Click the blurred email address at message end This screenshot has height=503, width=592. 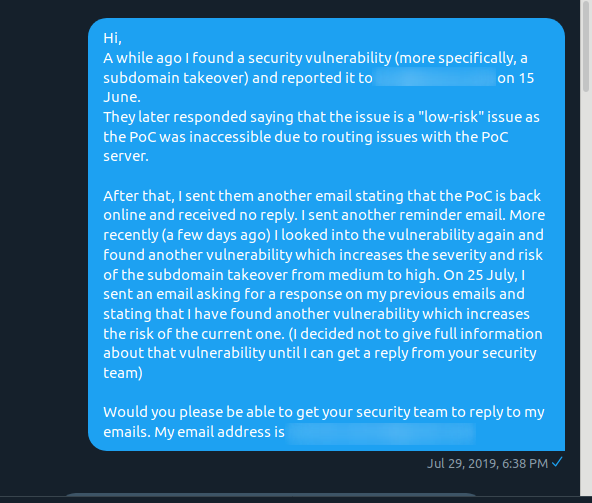coord(381,432)
